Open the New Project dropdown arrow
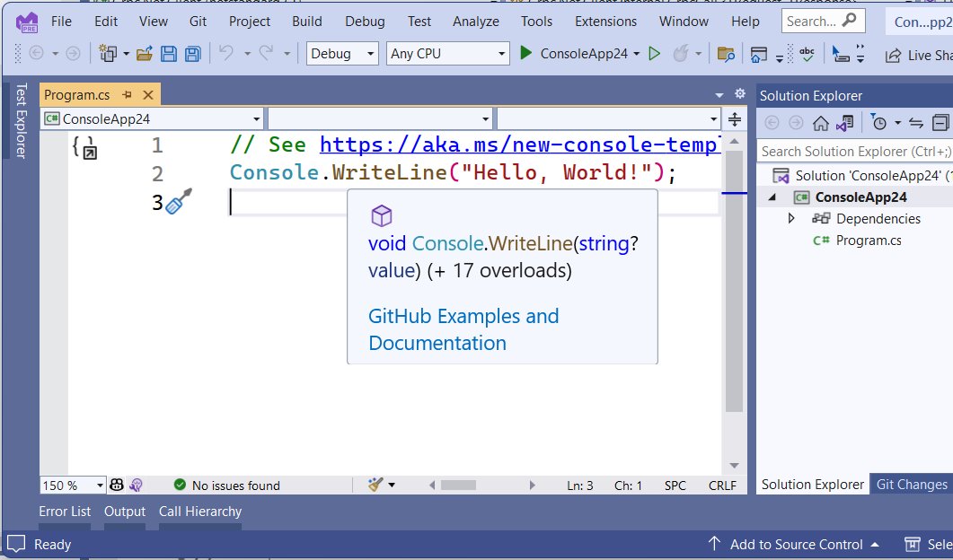Screen dimensions: 953x560 126,54
